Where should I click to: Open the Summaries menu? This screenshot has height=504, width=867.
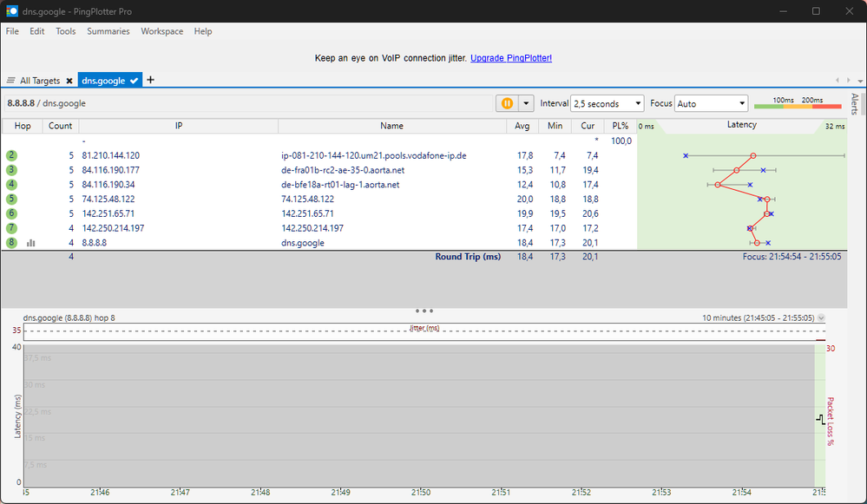pos(108,31)
